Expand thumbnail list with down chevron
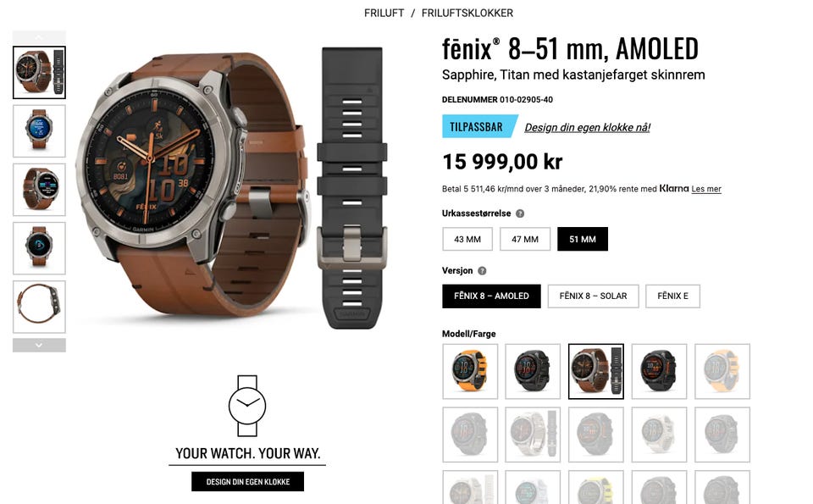The image size is (813, 504). tap(40, 346)
